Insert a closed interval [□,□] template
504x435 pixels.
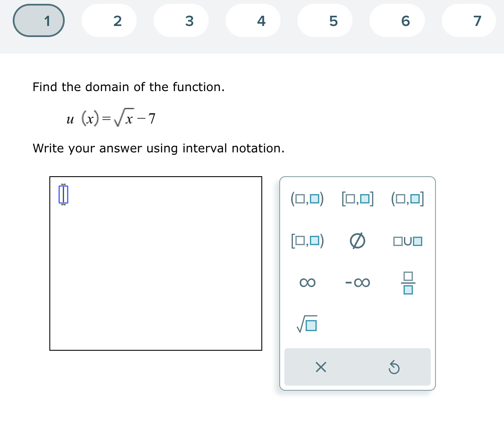click(x=358, y=198)
